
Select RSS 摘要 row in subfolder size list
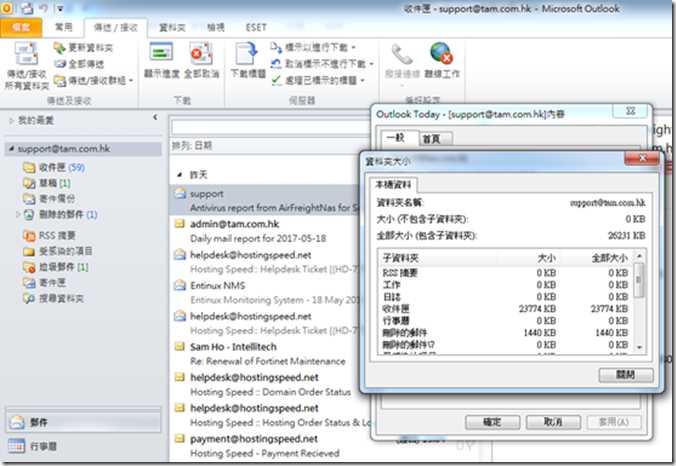[505, 273]
